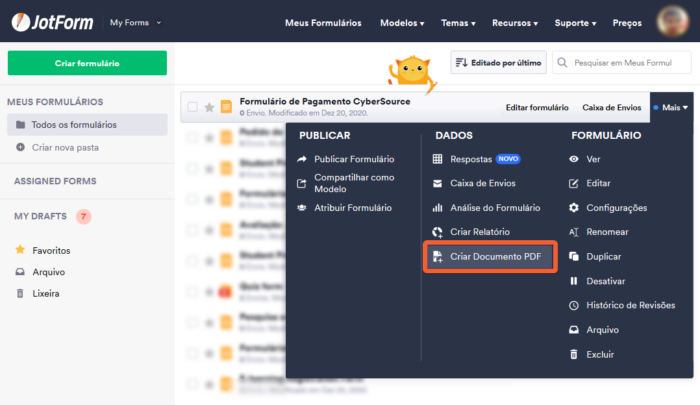
Task: Expand the Modelos menu
Action: 402,23
